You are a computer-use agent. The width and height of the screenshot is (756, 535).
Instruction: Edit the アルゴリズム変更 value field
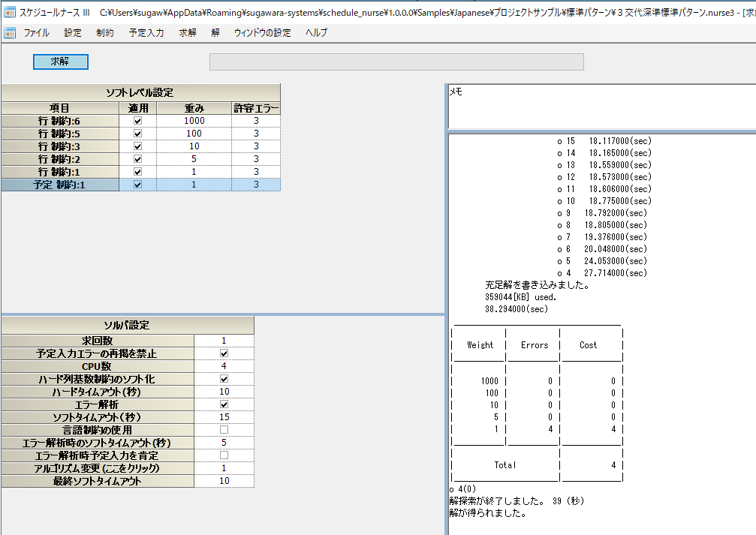224,468
